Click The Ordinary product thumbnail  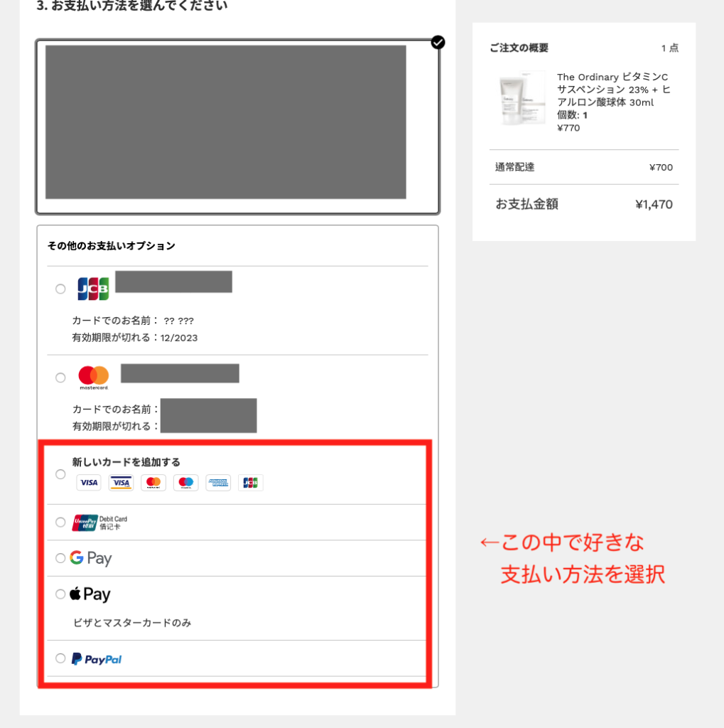(522, 98)
